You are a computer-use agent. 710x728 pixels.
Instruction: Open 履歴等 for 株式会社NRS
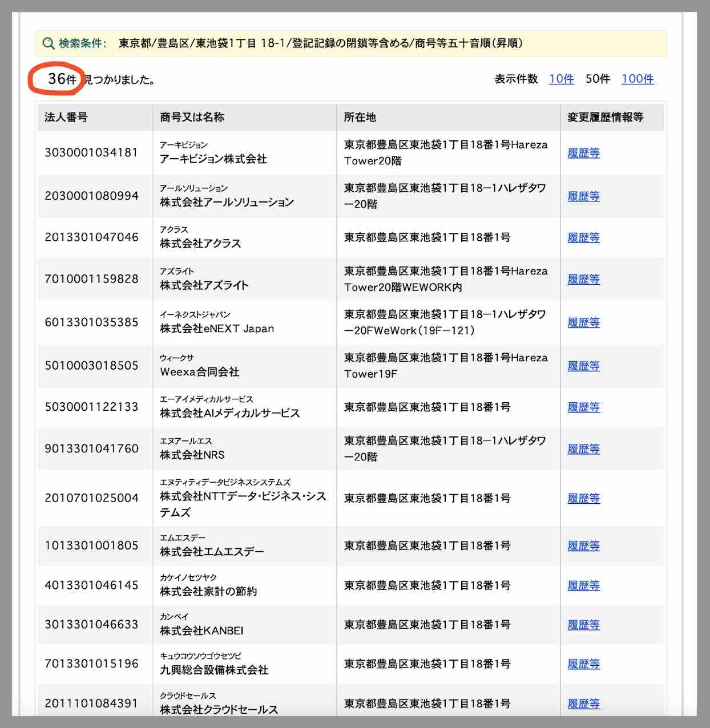[583, 449]
